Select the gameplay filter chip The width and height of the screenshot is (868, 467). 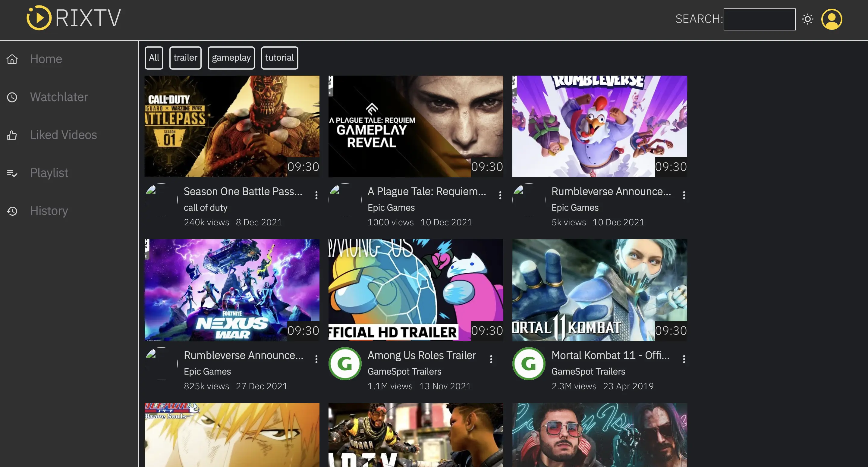(231, 58)
